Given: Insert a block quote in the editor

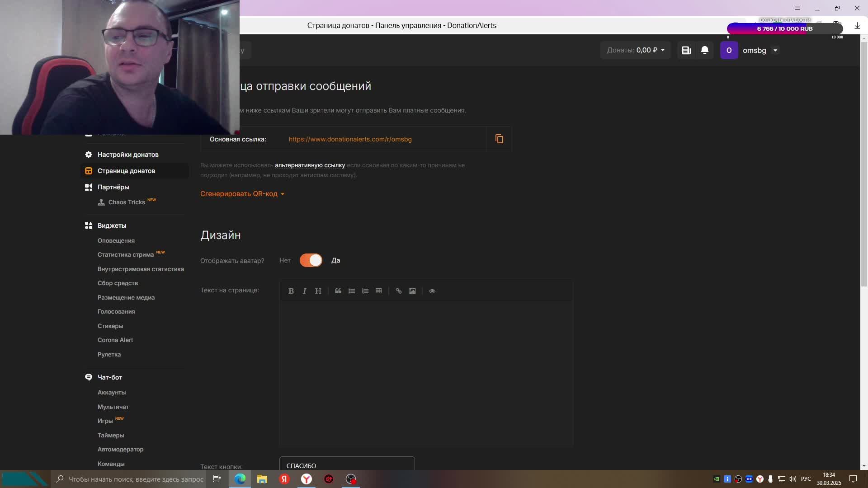Looking at the screenshot, I should 338,291.
